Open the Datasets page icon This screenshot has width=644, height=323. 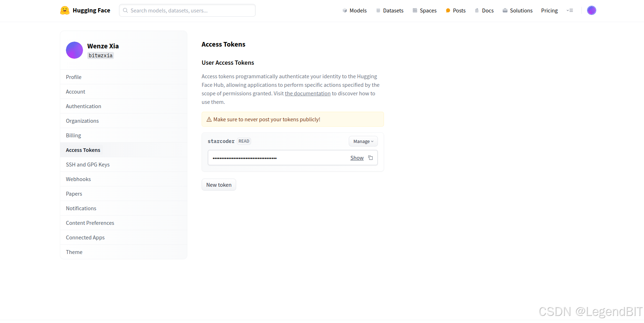click(x=378, y=11)
